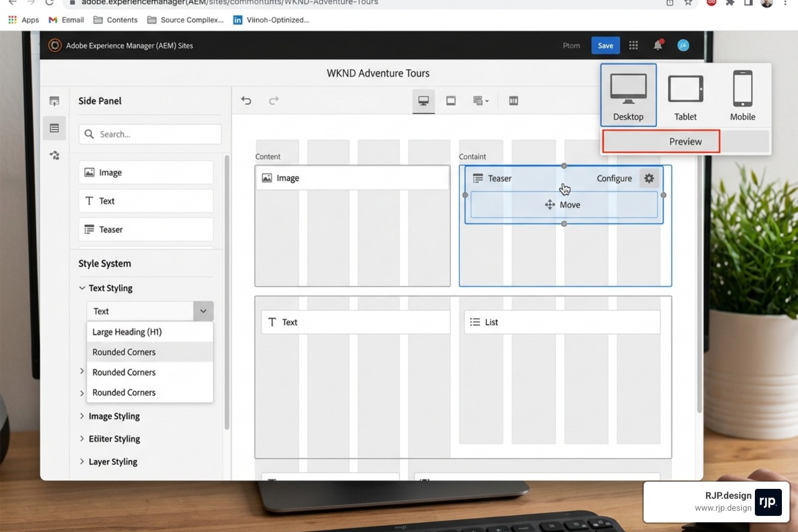Toggle the columns layout icon in the toolbar
This screenshot has width=798, height=532.
(513, 101)
